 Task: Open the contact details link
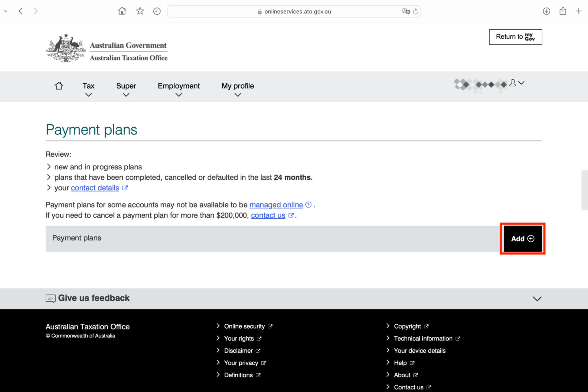[95, 188]
